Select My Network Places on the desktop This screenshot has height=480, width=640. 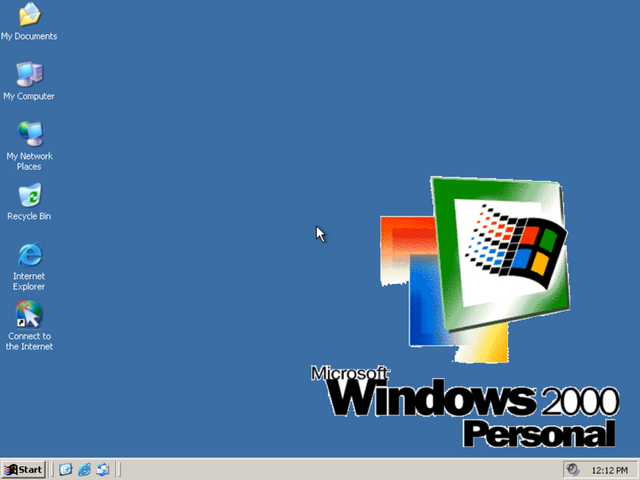(x=29, y=146)
